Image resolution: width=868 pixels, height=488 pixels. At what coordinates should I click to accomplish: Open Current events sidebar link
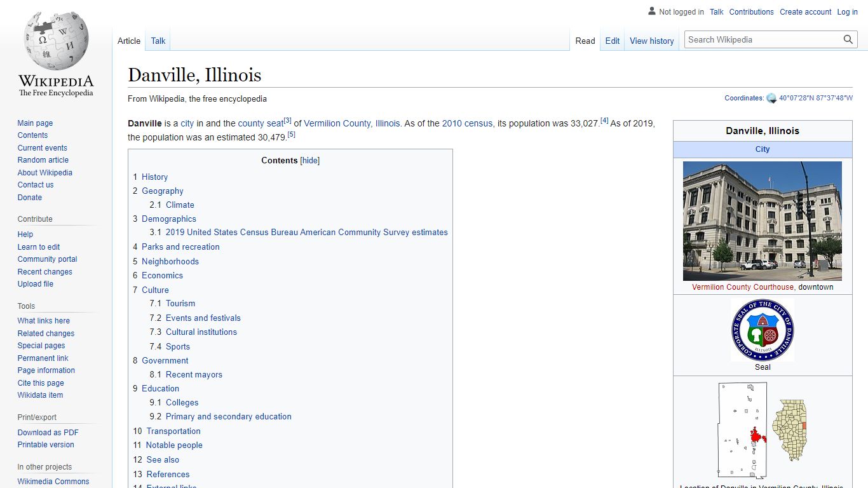[42, 148]
